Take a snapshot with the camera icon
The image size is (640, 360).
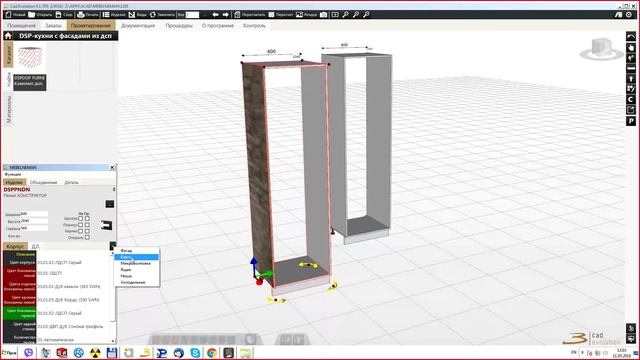pyautogui.click(x=324, y=15)
